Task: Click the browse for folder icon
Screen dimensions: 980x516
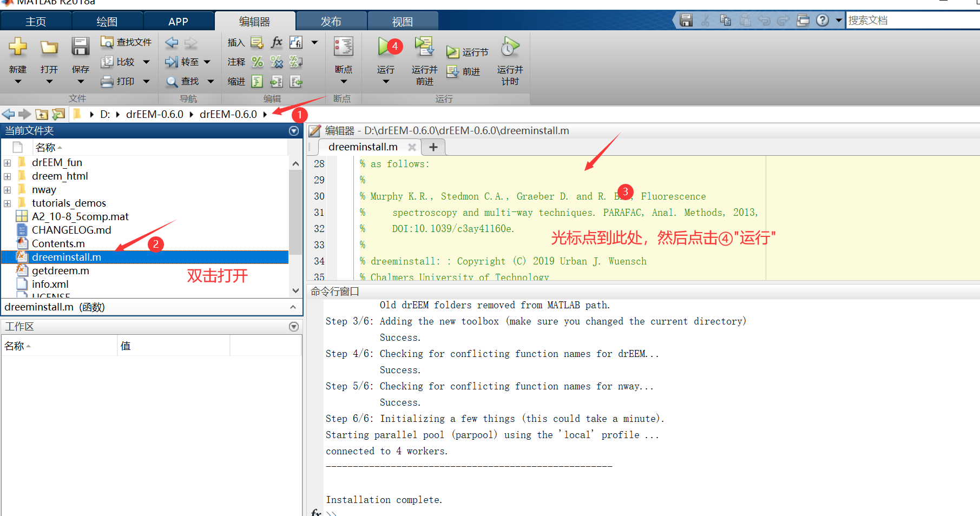Action: [58, 114]
